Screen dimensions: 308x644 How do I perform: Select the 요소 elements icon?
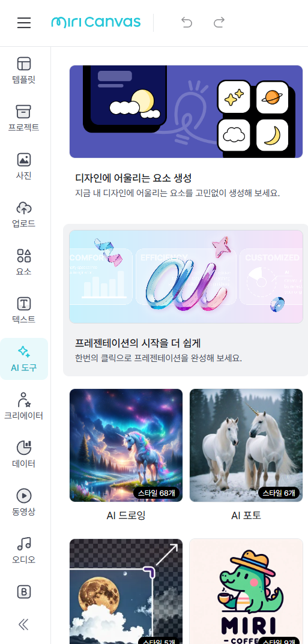(x=24, y=263)
